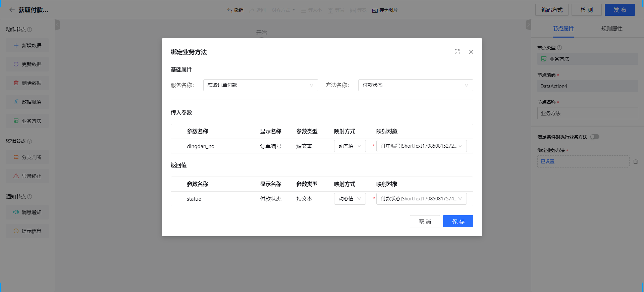The height and width of the screenshot is (292, 644).
Task: Click the 等大小 toolbar item
Action: point(311,10)
